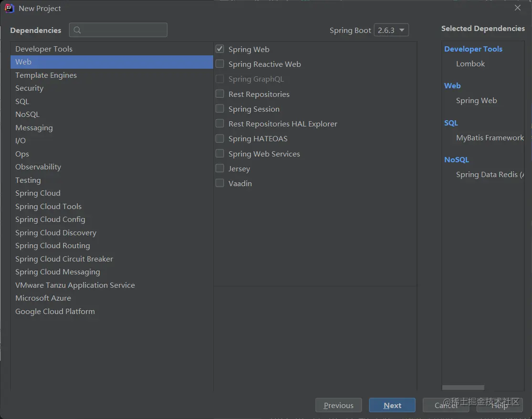This screenshot has height=419, width=532.
Task: Select Spring Cloud Messaging category
Action: (x=112, y=272)
